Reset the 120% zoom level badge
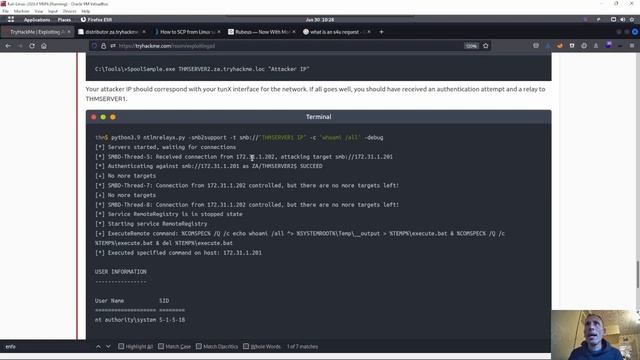The height and width of the screenshot is (360, 640). pyautogui.click(x=471, y=46)
